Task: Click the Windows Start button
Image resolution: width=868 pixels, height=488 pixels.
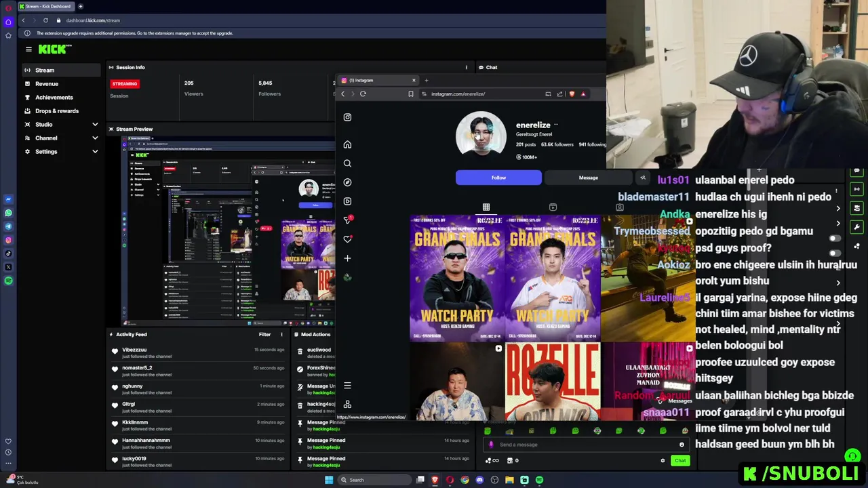Action: coord(329,480)
